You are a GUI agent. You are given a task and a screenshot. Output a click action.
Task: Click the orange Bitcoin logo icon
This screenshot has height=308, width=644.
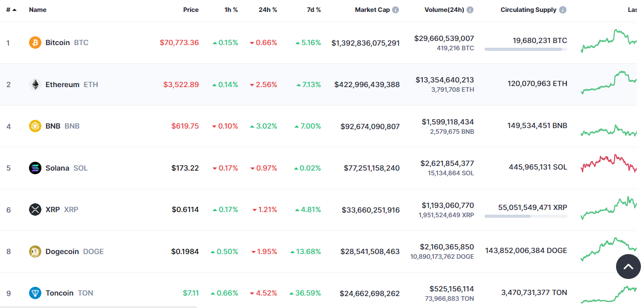click(x=35, y=43)
